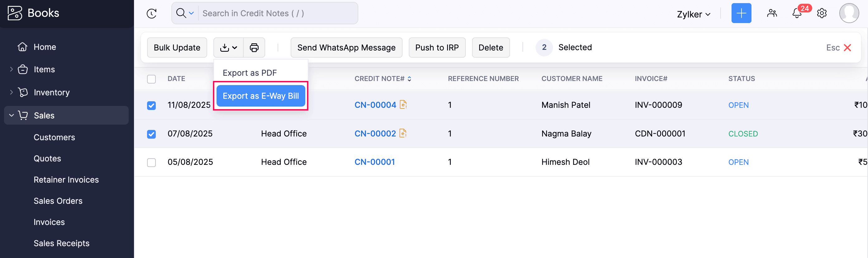
Task: Expand the Items sidebar section
Action: (x=12, y=69)
